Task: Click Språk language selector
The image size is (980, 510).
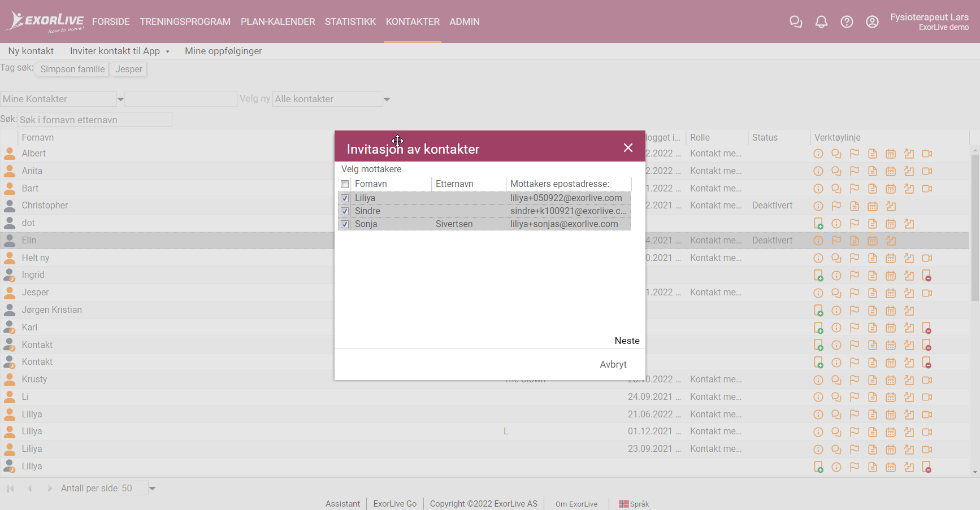Action: click(x=634, y=504)
